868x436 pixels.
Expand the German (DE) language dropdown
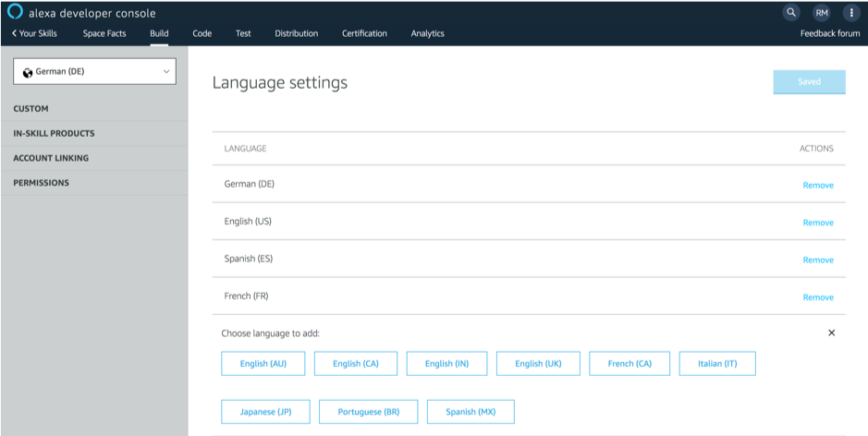(x=94, y=71)
